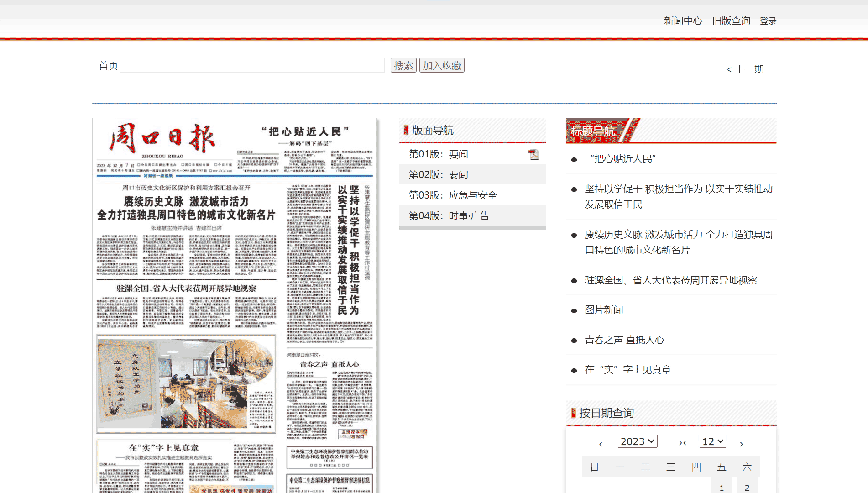Focus the search text field
The image size is (868, 493).
(252, 65)
